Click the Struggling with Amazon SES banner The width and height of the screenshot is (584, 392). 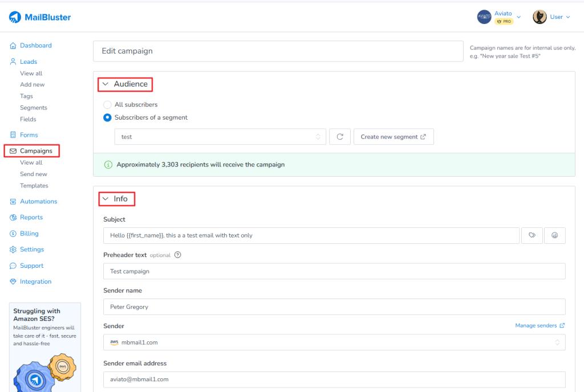click(x=45, y=348)
